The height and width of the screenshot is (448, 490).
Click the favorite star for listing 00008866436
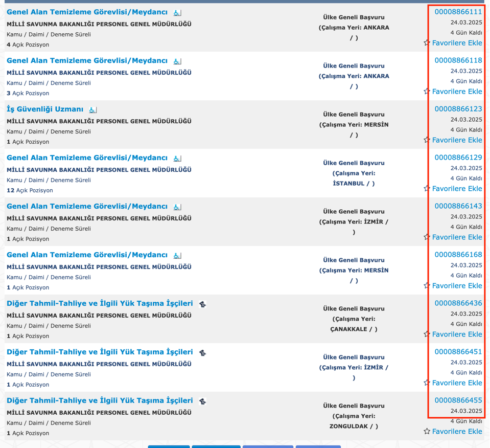click(x=427, y=334)
